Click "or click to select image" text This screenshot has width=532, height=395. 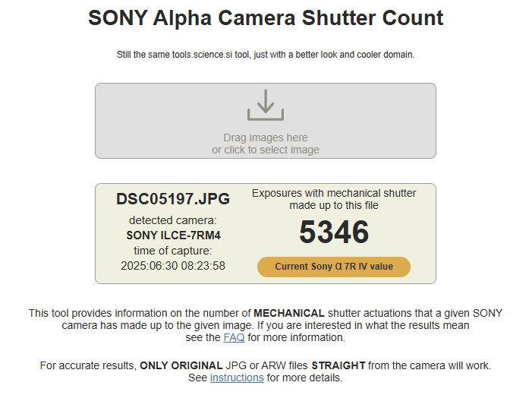click(x=265, y=150)
